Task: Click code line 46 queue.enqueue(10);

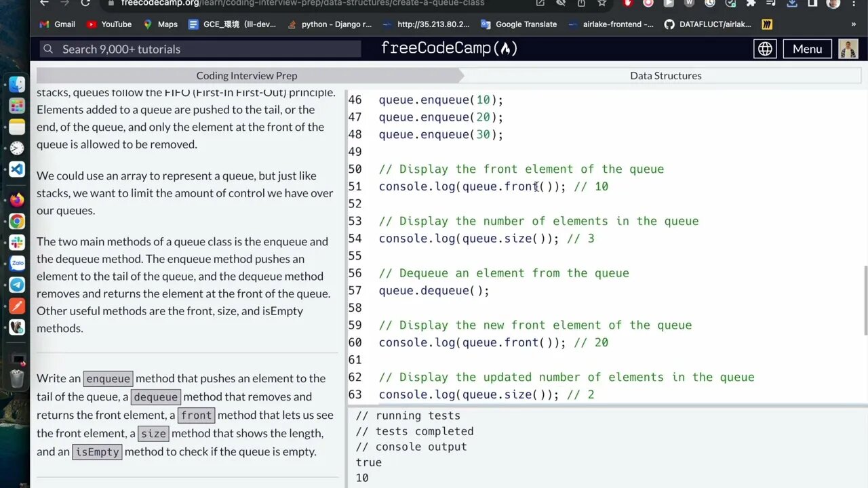Action: (441, 100)
